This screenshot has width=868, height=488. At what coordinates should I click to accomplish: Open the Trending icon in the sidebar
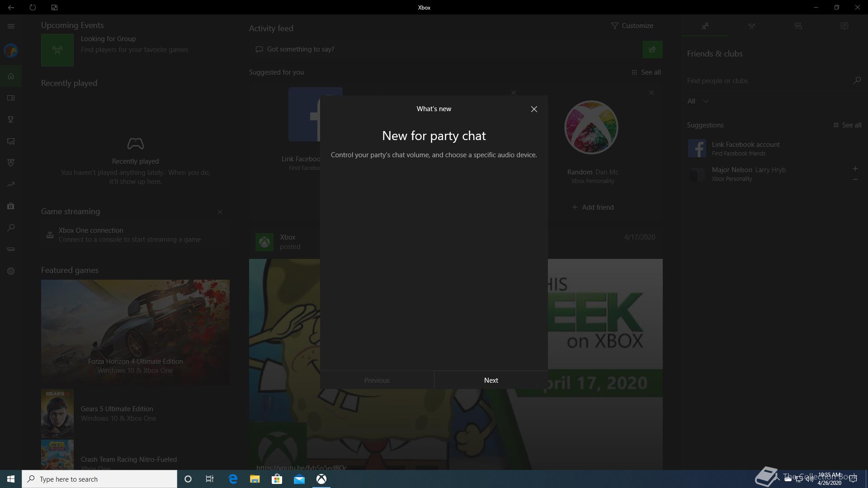pyautogui.click(x=11, y=184)
